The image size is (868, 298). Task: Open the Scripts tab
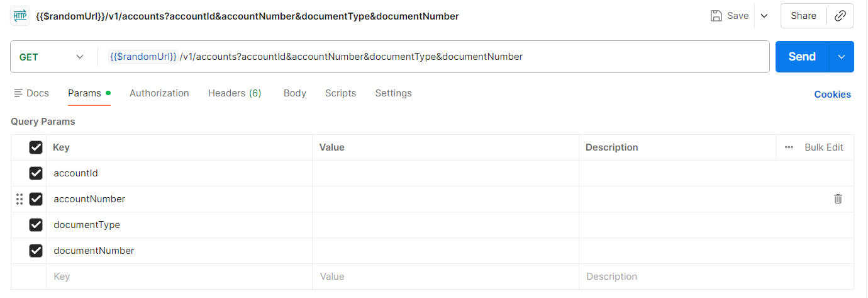(340, 93)
